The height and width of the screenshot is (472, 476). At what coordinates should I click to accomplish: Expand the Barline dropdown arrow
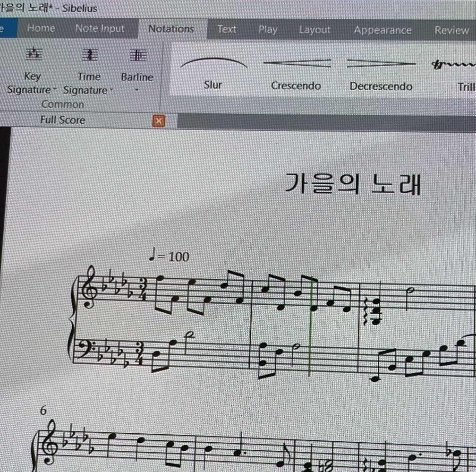[x=136, y=90]
